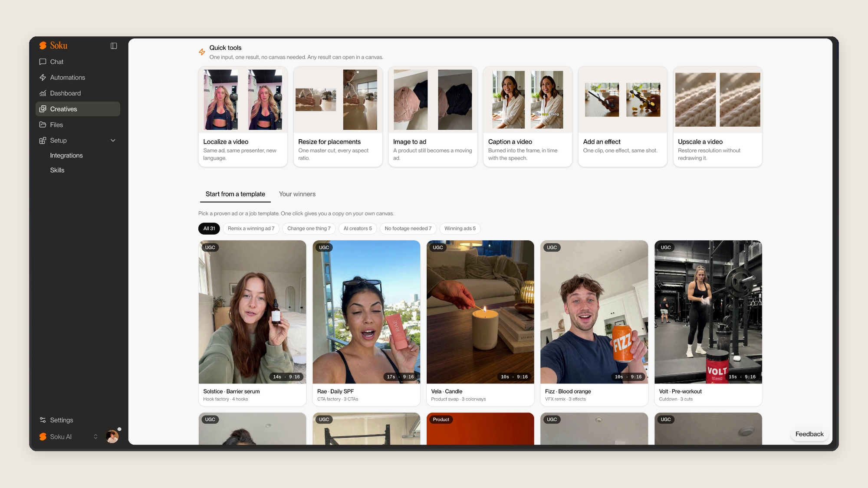Select the All 31 filter chip

(x=209, y=229)
